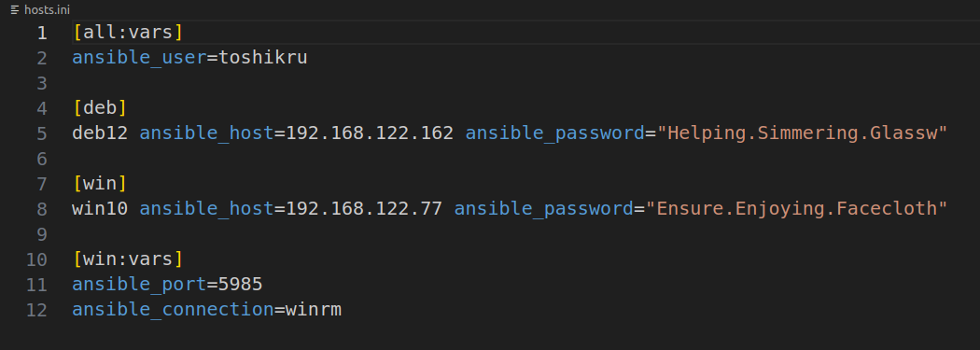Click the toshikru username value
The image size is (980, 350).
262,58
